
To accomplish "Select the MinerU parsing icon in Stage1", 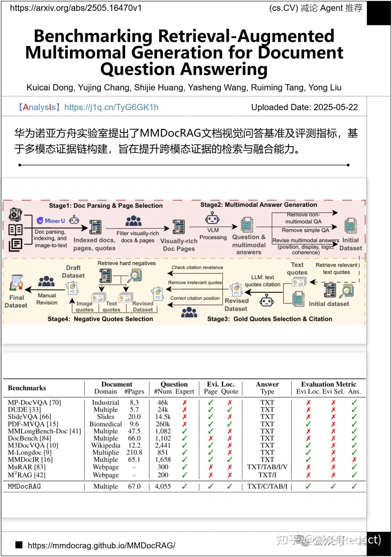I will (41, 220).
